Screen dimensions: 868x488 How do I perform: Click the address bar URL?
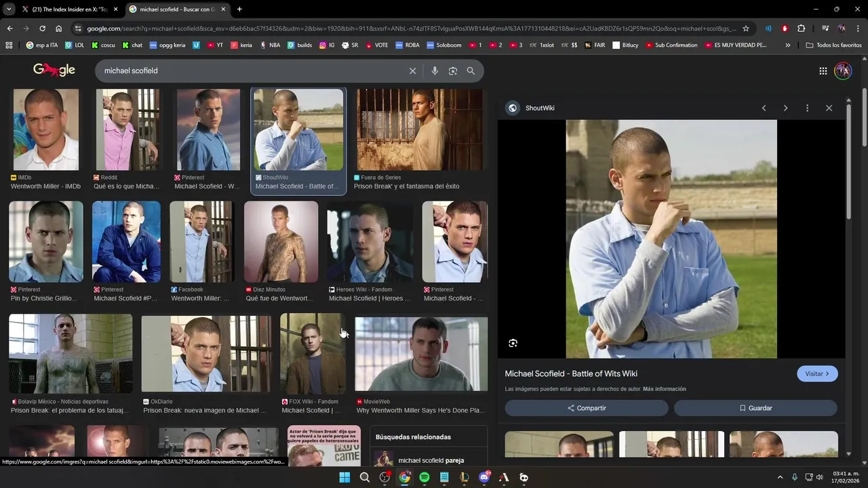tap(410, 28)
